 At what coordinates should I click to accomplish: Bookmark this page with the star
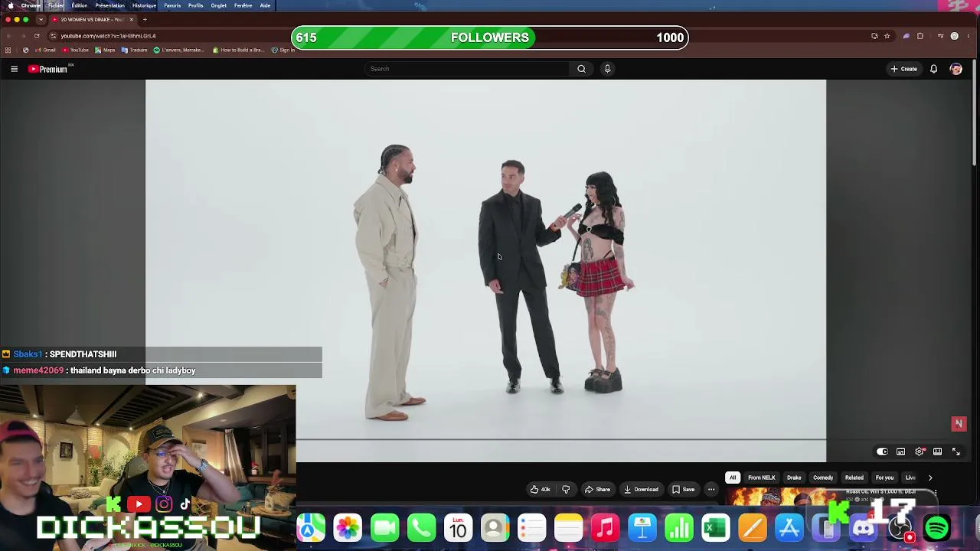887,36
